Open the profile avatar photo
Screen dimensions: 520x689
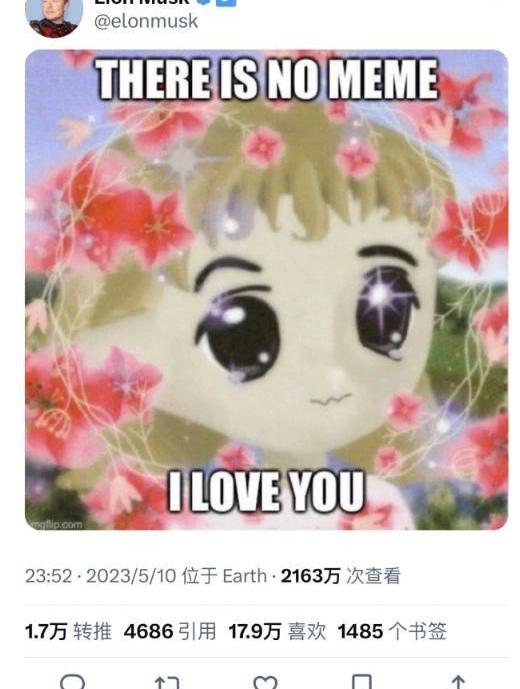(54, 17)
